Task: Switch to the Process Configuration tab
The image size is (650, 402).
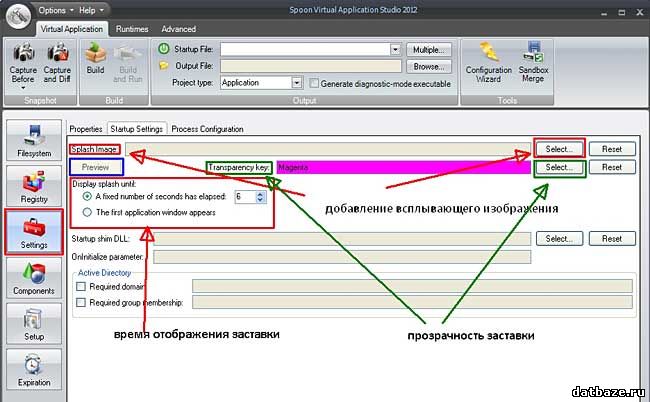Action: 207,129
